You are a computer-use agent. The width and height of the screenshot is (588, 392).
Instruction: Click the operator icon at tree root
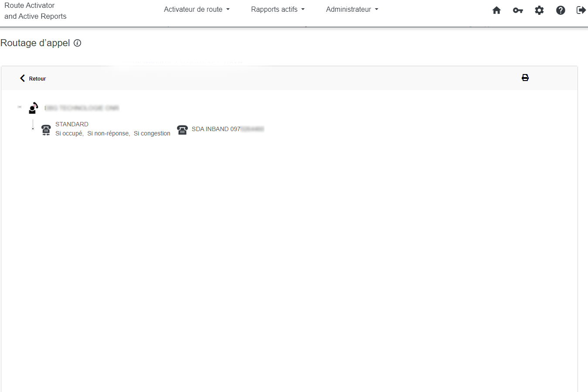33,108
